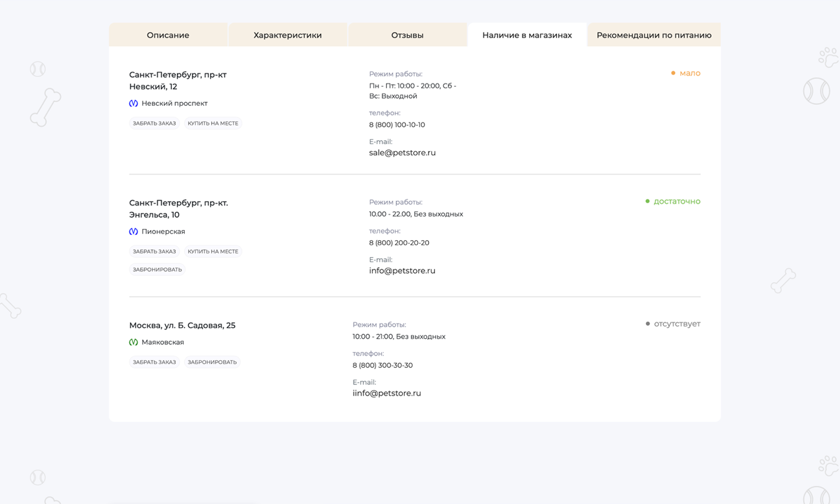The image size is (840, 504).
Task: Click the gray 'отсутствует' status dot
Action: click(647, 324)
